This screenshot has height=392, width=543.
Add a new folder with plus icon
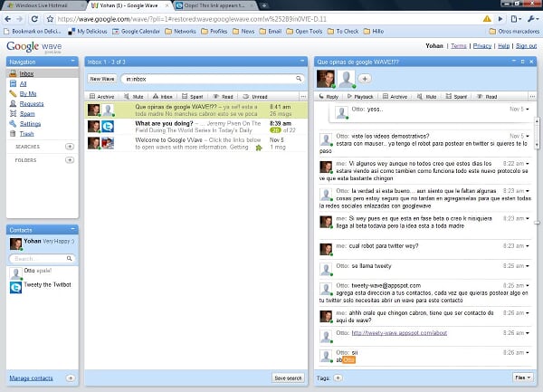(x=70, y=160)
